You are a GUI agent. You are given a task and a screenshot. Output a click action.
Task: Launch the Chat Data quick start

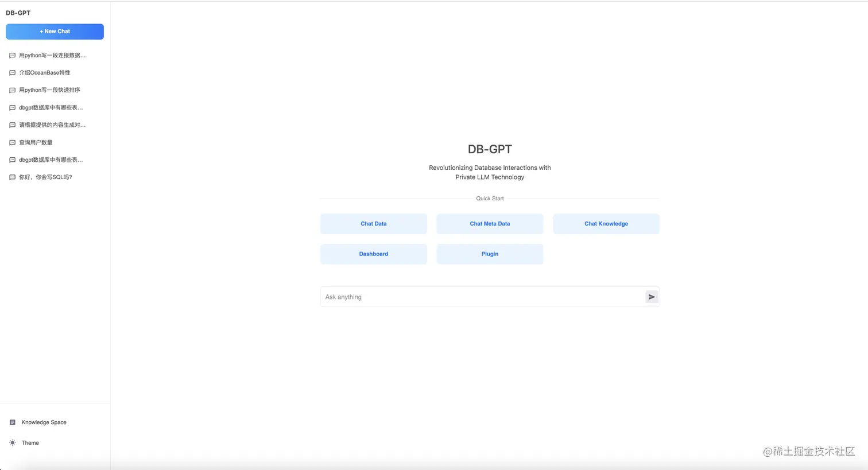pos(374,224)
